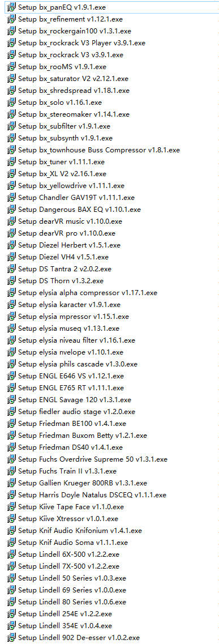This screenshot has width=219, height=644.
Task: Select the DS Thorn v1.3.2 icon
Action: (x=11, y=281)
